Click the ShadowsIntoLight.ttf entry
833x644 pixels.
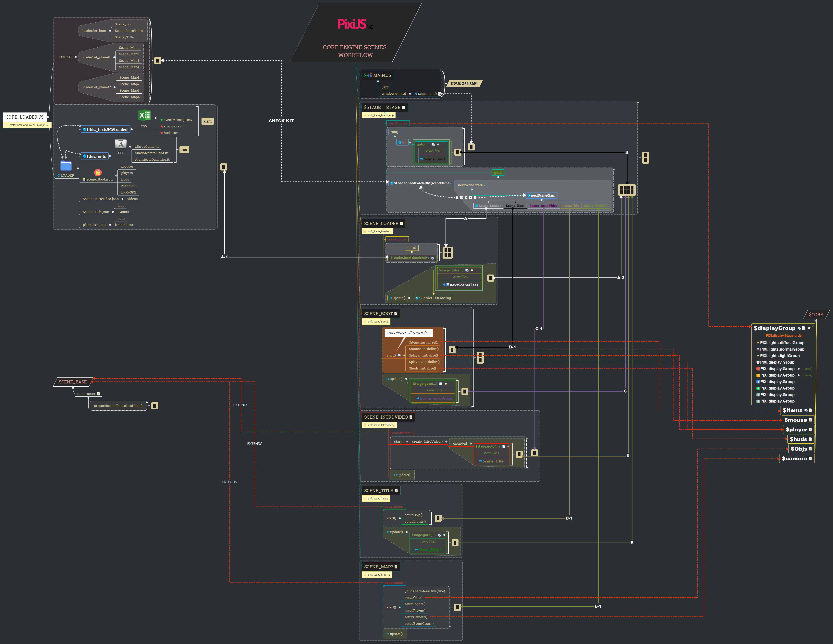point(151,153)
